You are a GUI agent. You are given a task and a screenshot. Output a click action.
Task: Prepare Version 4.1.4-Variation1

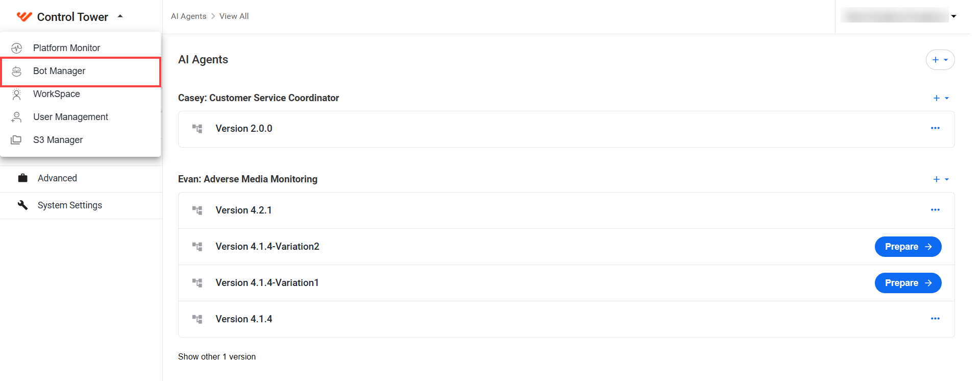(x=908, y=283)
